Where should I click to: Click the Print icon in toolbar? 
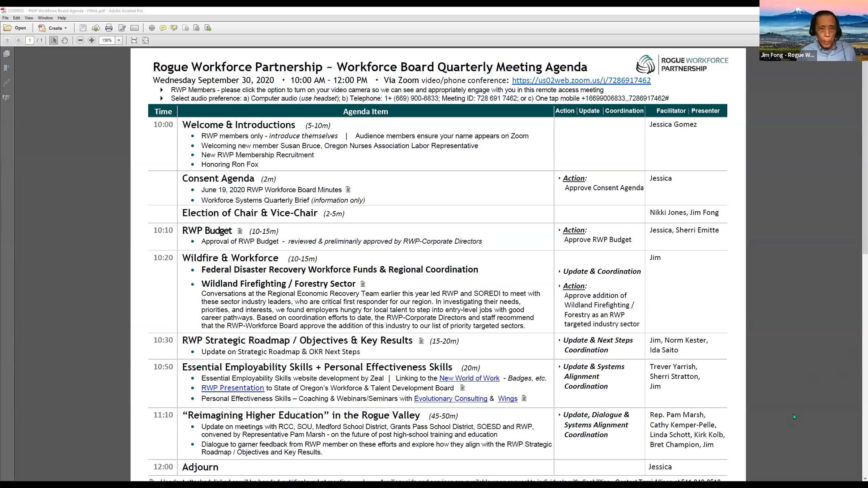[x=109, y=28]
